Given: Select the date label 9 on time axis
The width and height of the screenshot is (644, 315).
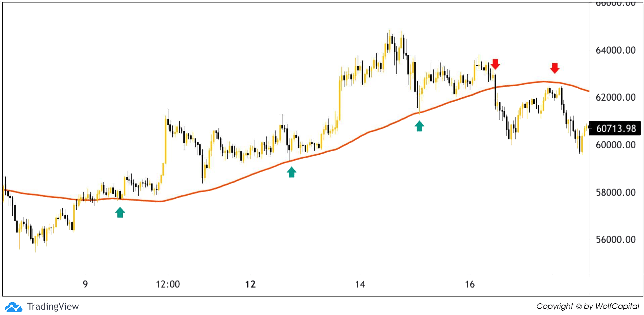Looking at the screenshot, I should (x=85, y=284).
